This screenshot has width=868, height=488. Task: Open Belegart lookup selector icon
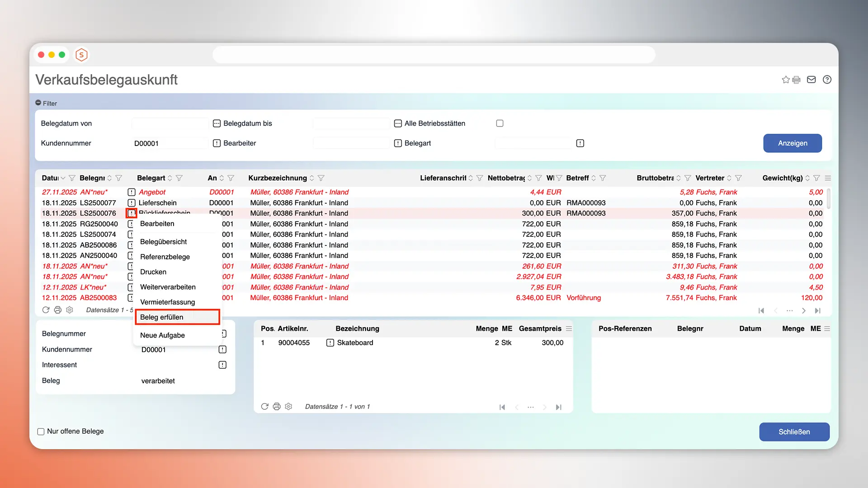pyautogui.click(x=580, y=143)
